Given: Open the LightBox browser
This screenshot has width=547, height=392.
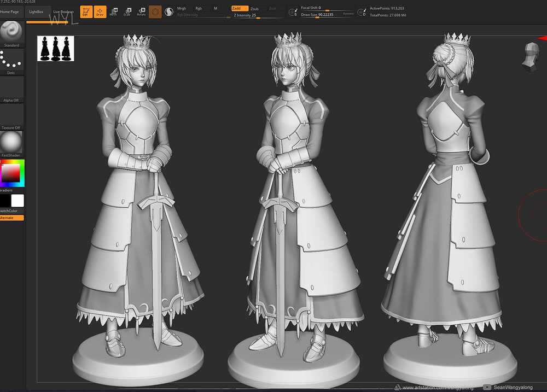Looking at the screenshot, I should coord(36,12).
